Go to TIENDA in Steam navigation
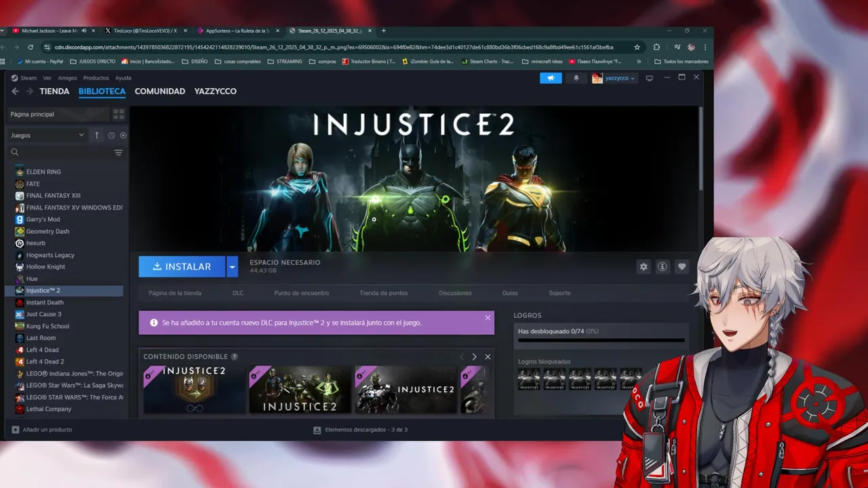This screenshot has width=868, height=488. pyautogui.click(x=54, y=91)
